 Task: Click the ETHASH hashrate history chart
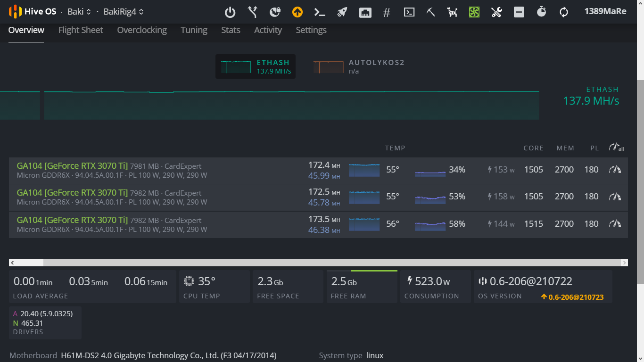[x=269, y=105]
